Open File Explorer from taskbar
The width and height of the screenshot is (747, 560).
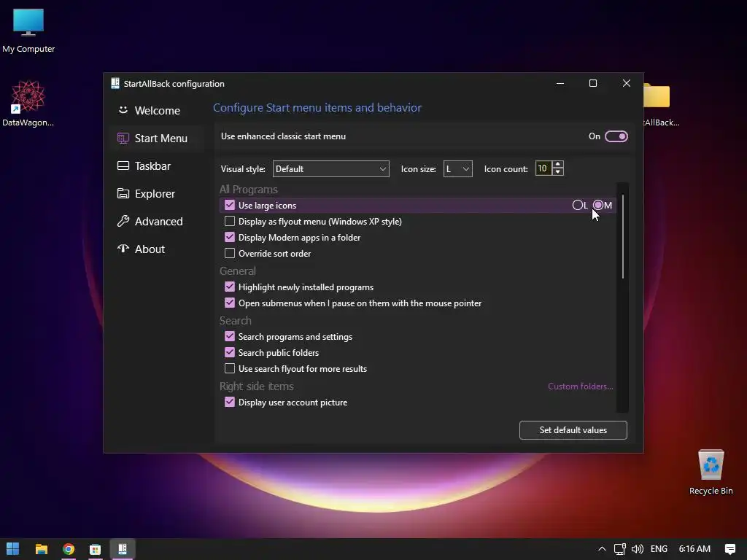(x=42, y=549)
